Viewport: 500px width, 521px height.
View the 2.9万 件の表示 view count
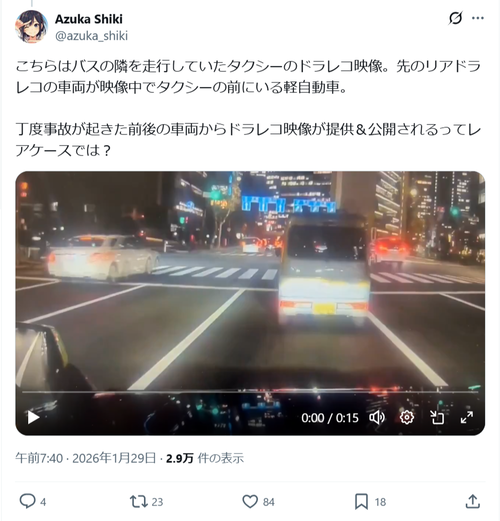click(205, 458)
